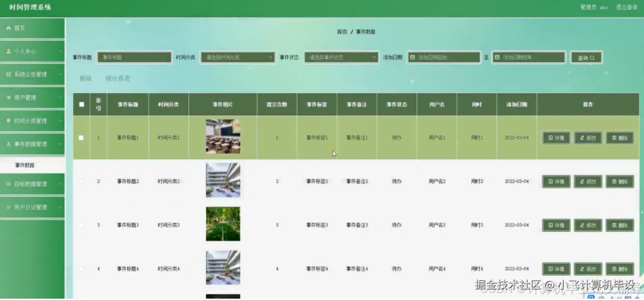
Task: Click 删除 trash button for 事件标题4 row
Action: (x=620, y=269)
